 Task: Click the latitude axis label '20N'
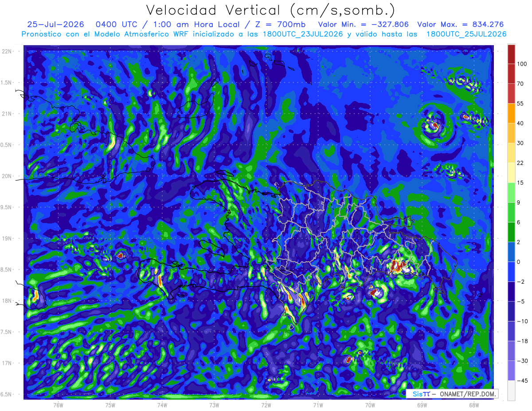(x=7, y=176)
